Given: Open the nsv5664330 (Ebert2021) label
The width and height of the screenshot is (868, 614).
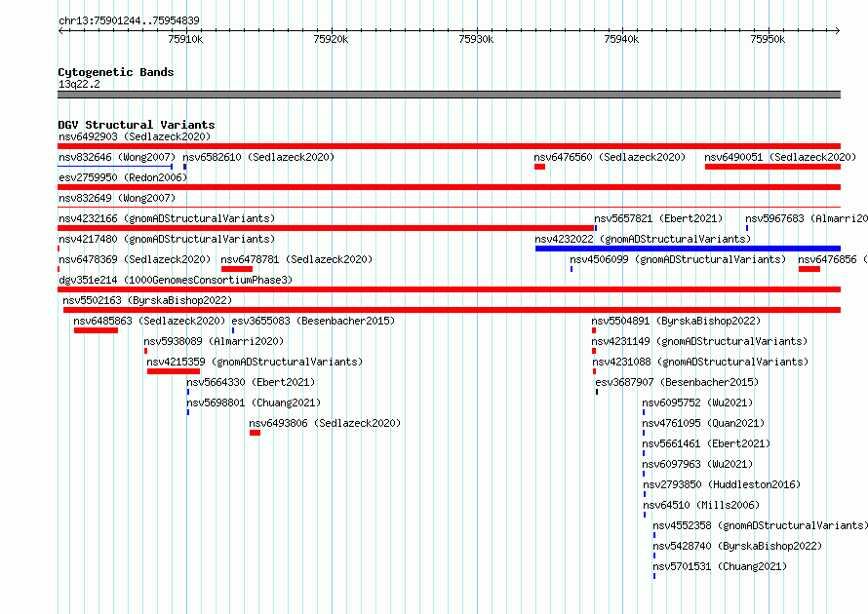Looking at the screenshot, I should click(251, 382).
